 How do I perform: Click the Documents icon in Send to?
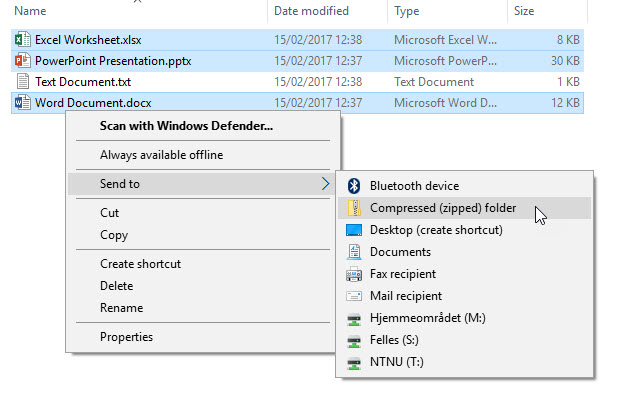(354, 252)
